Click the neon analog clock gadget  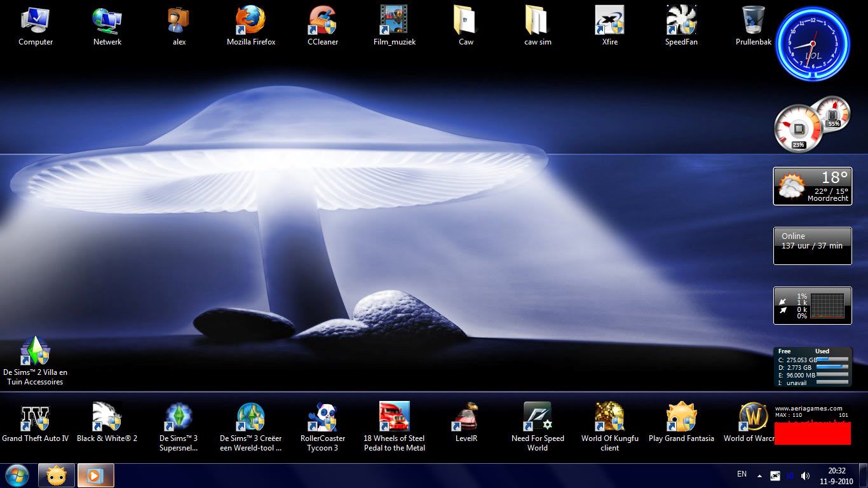813,44
